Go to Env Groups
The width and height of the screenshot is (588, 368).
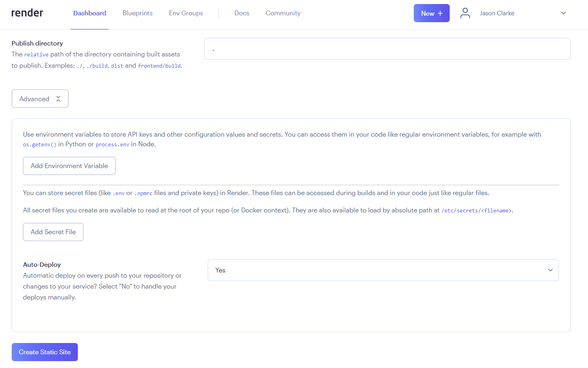(x=186, y=13)
